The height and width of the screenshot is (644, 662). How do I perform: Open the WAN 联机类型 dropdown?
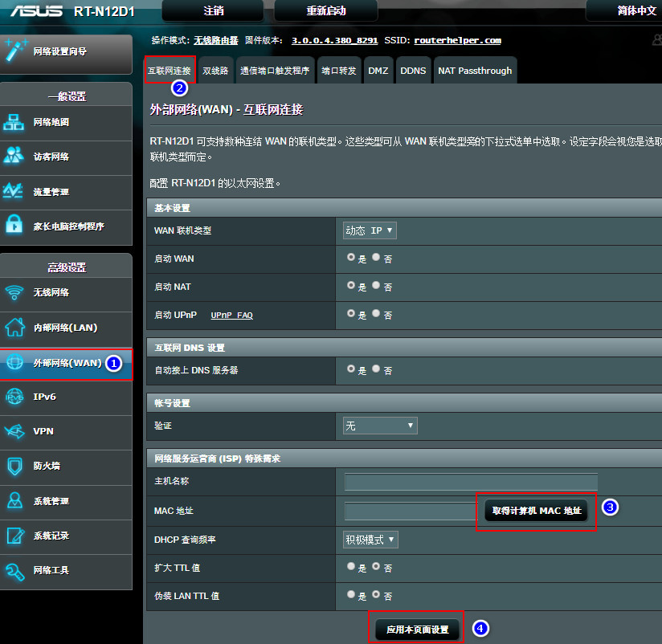click(369, 230)
